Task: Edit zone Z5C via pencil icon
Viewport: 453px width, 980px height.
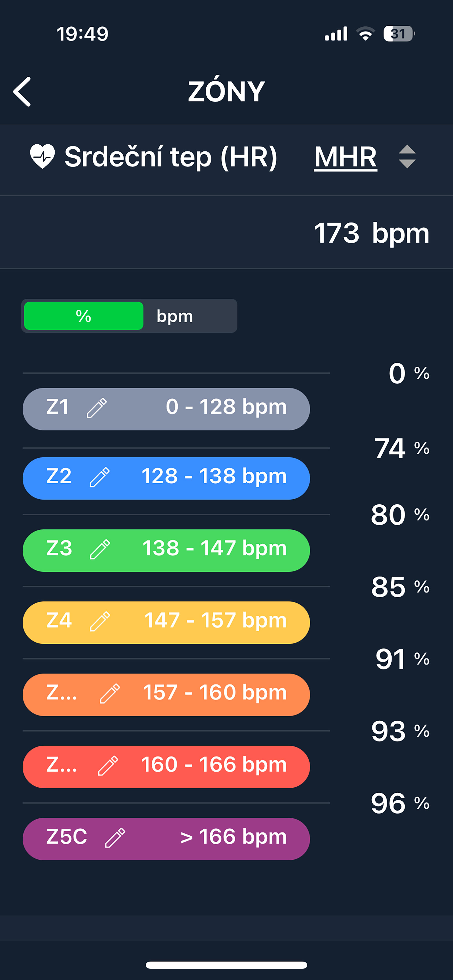Action: coord(115,838)
